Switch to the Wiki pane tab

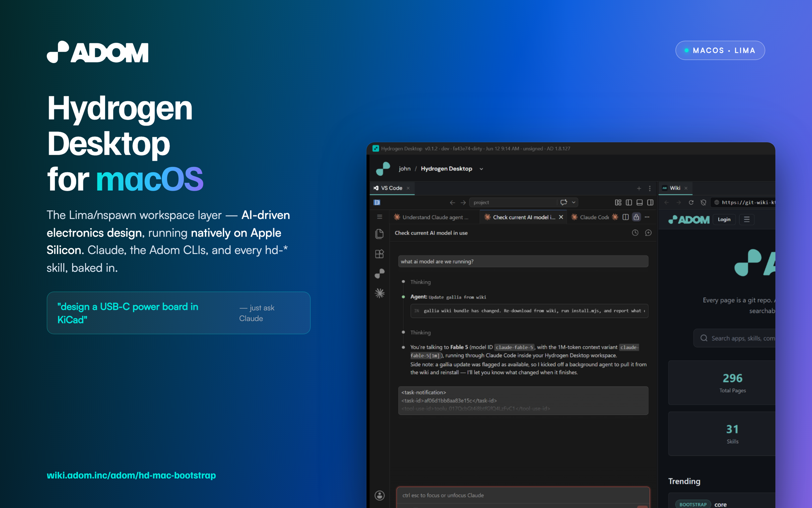[675, 188]
